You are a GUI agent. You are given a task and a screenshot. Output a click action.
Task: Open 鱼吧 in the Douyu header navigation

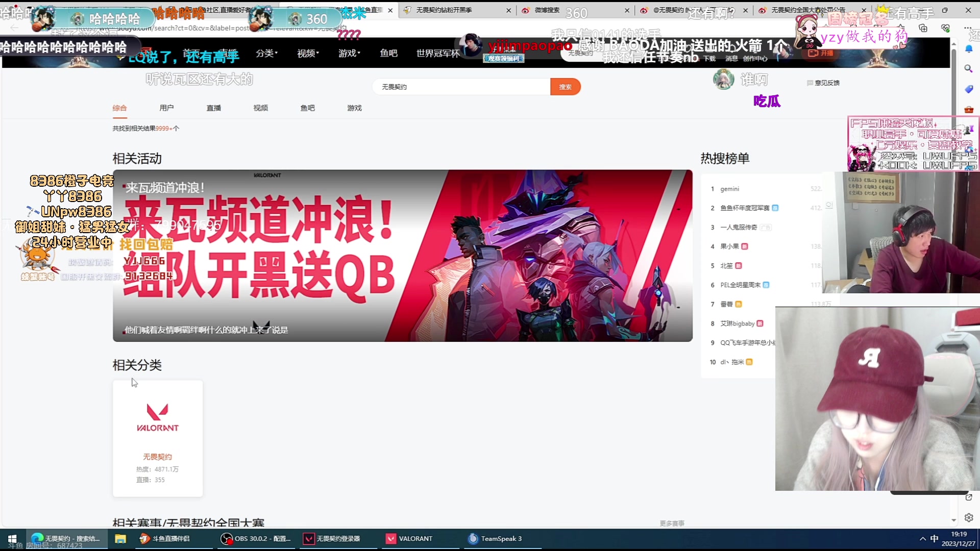click(388, 53)
